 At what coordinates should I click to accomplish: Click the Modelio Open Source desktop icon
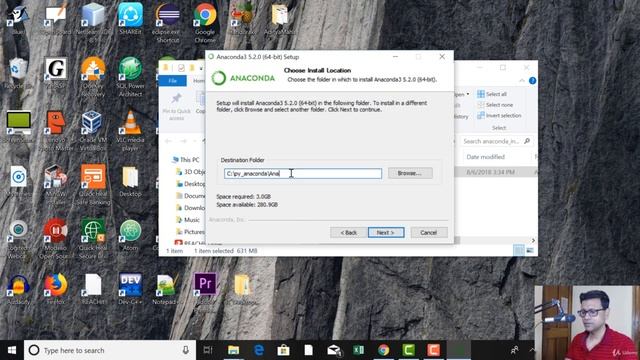tap(56, 239)
